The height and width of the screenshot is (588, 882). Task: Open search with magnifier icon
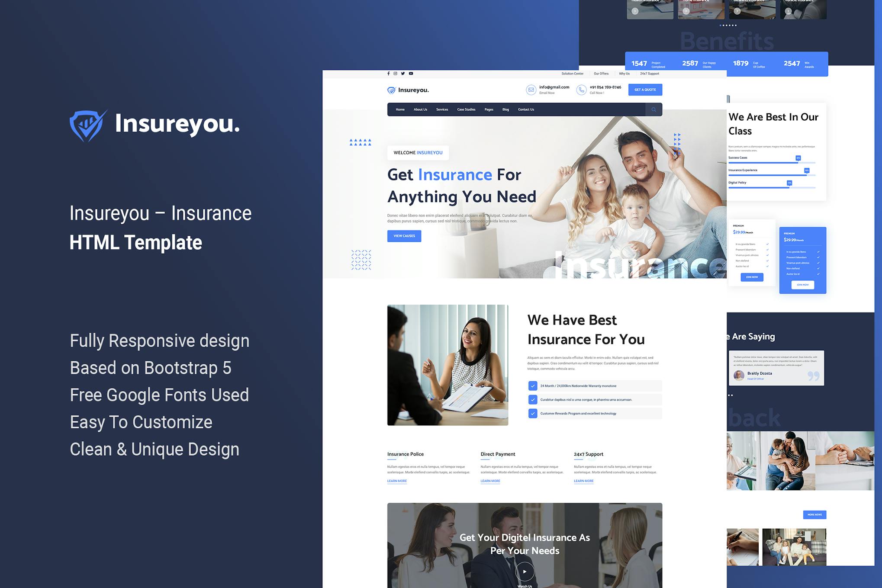tap(653, 109)
